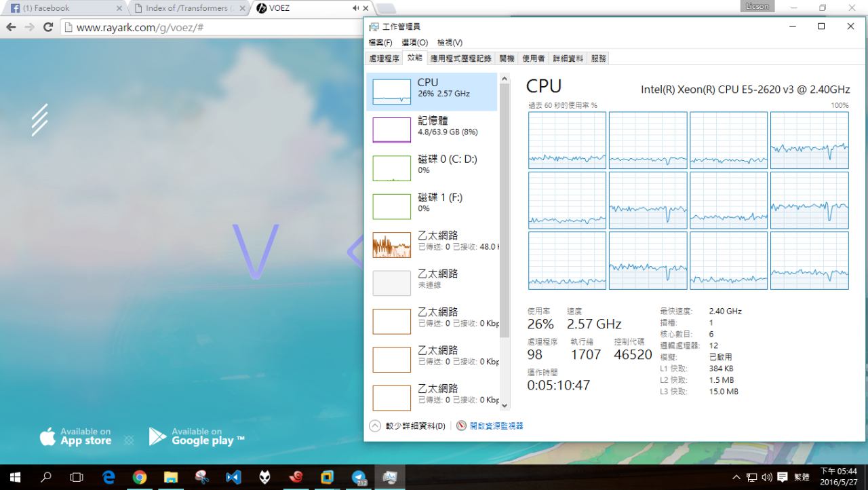This screenshot has width=868, height=490.
Task: Open Telegram from the taskbar
Action: coord(359,477)
